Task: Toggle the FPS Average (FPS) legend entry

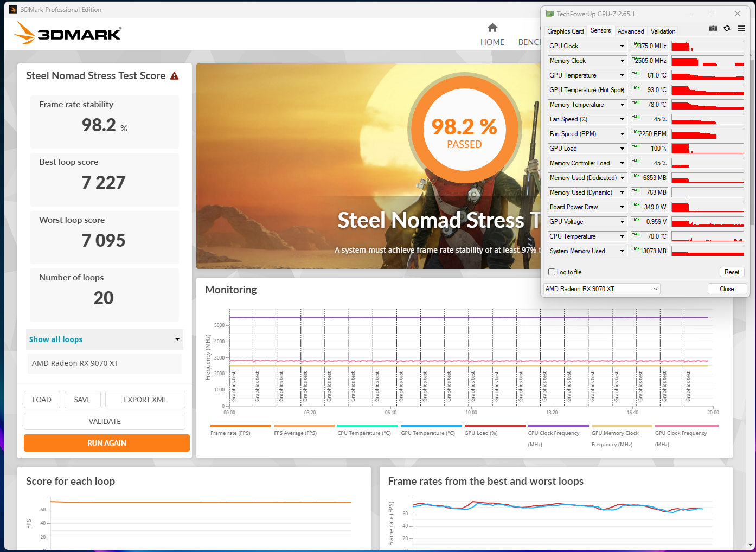Action: [304, 430]
